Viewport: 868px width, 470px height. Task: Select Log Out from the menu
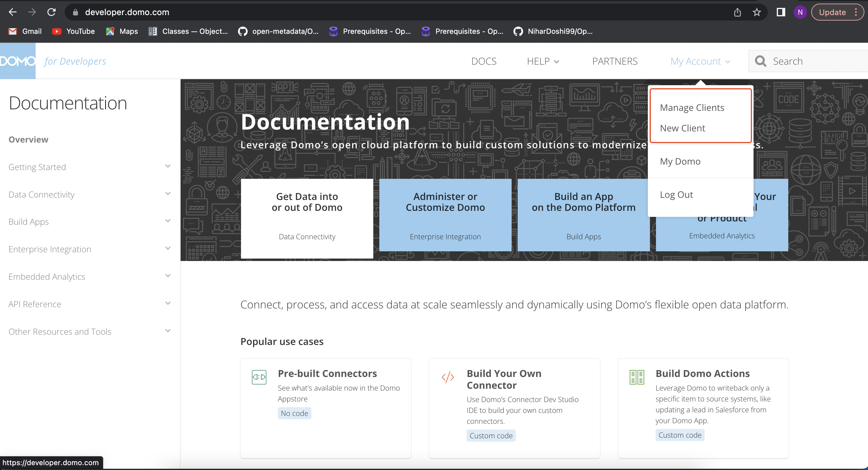click(x=676, y=195)
